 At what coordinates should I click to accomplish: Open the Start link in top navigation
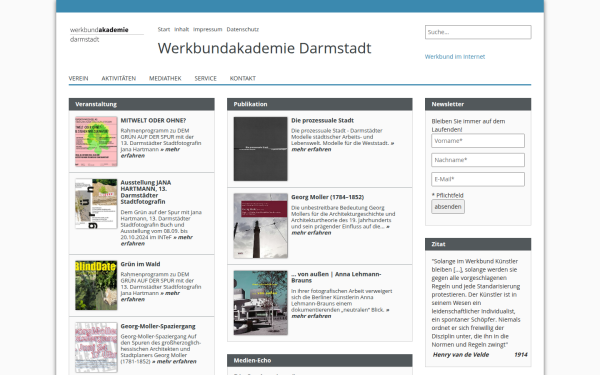[164, 29]
